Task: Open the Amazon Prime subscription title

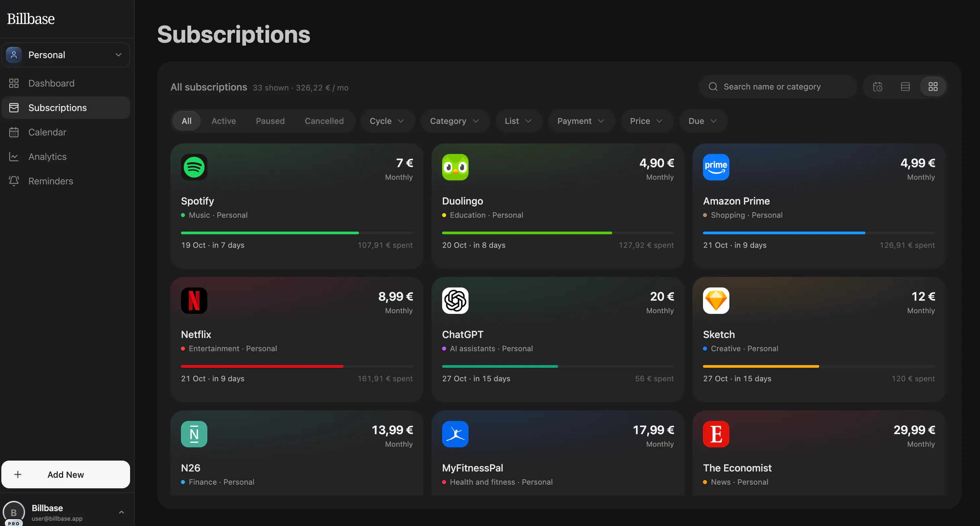Action: point(736,201)
